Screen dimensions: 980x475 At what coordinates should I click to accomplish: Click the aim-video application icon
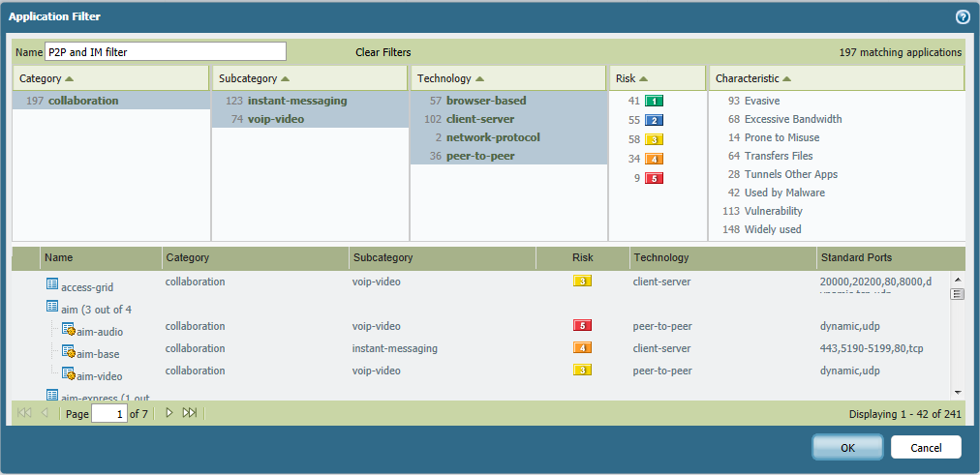click(x=68, y=373)
